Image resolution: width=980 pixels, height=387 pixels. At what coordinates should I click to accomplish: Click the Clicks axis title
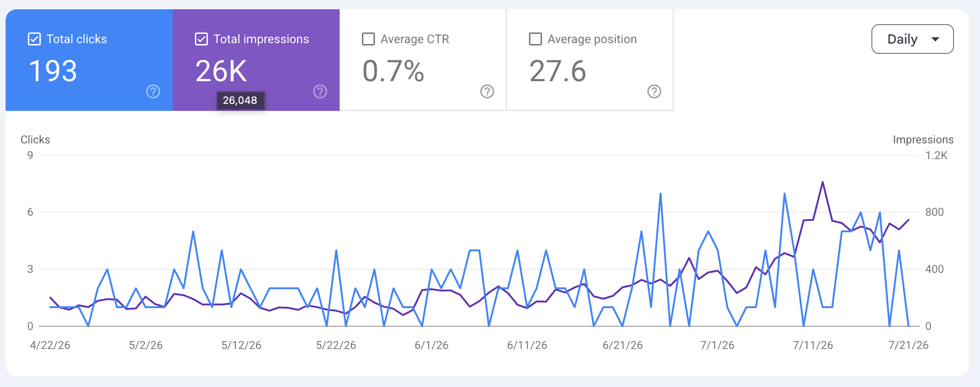(x=35, y=140)
